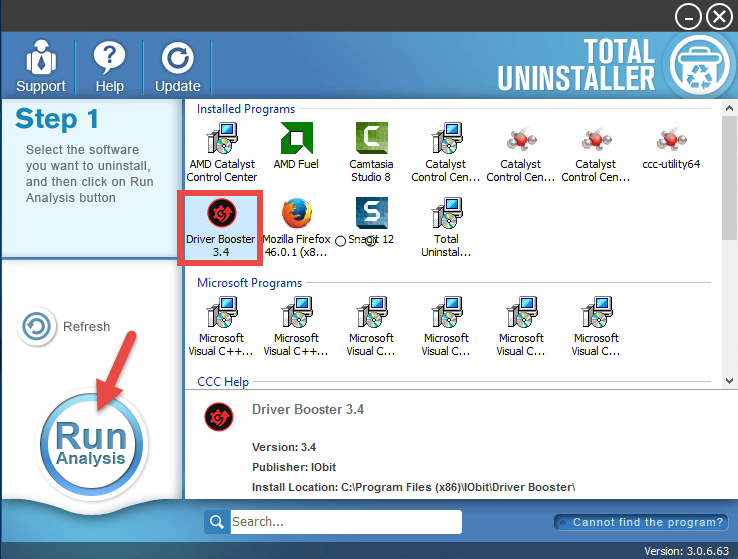Open the Help section
738x559 pixels.
tap(109, 66)
